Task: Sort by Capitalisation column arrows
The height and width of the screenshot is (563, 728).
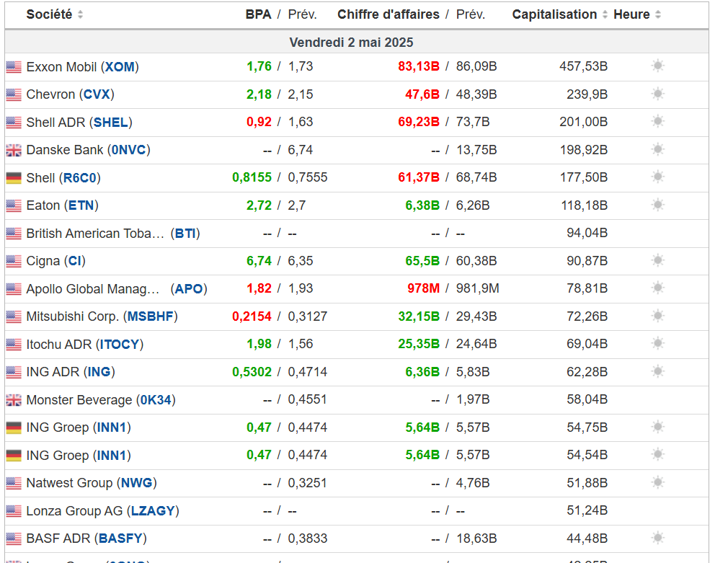Action: pyautogui.click(x=605, y=14)
